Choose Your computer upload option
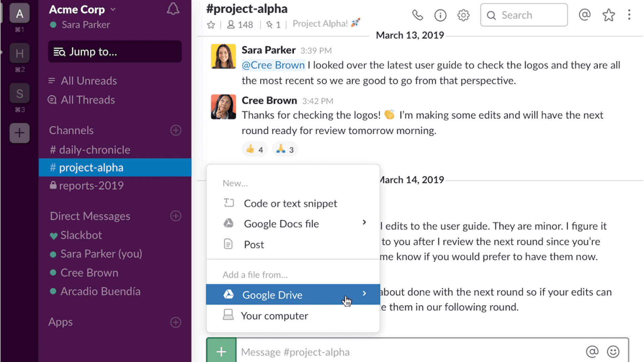Viewport: 644px width, 362px height. pyautogui.click(x=293, y=316)
